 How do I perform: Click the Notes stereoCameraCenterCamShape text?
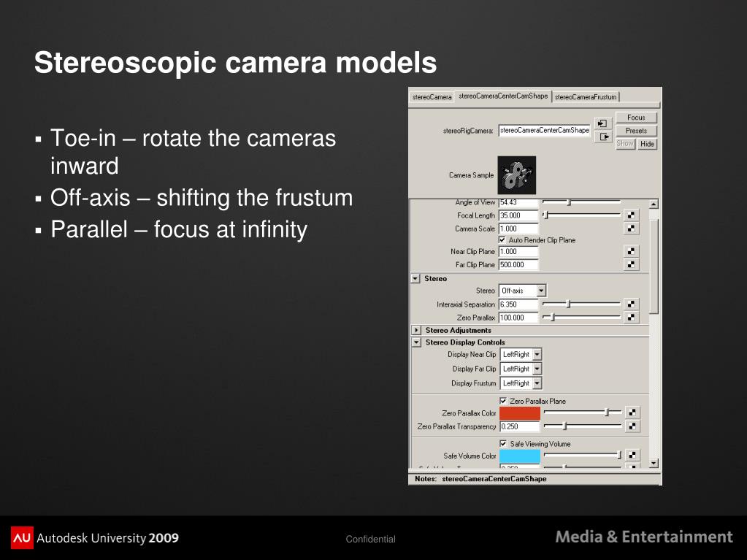pos(480,479)
